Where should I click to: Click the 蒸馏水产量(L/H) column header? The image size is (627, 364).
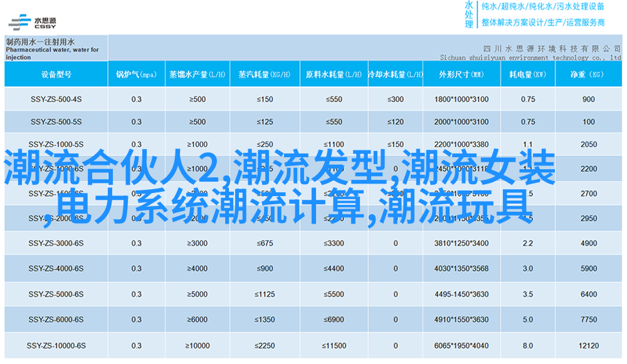point(196,75)
